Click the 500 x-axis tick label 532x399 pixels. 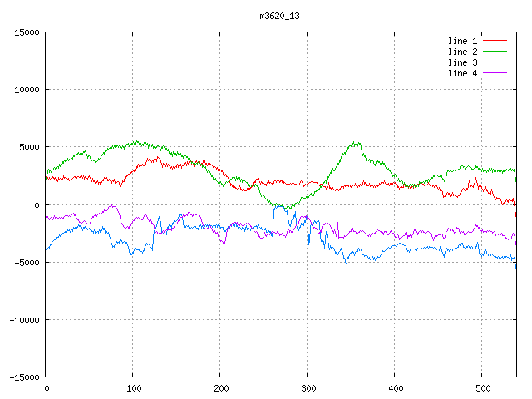(x=482, y=388)
